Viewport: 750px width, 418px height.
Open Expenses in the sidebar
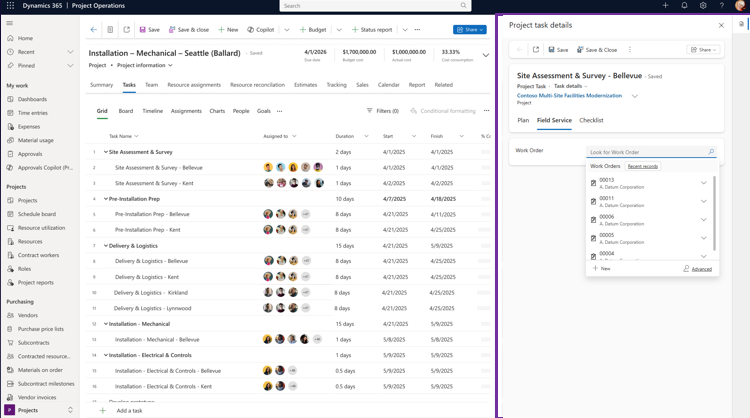29,127
